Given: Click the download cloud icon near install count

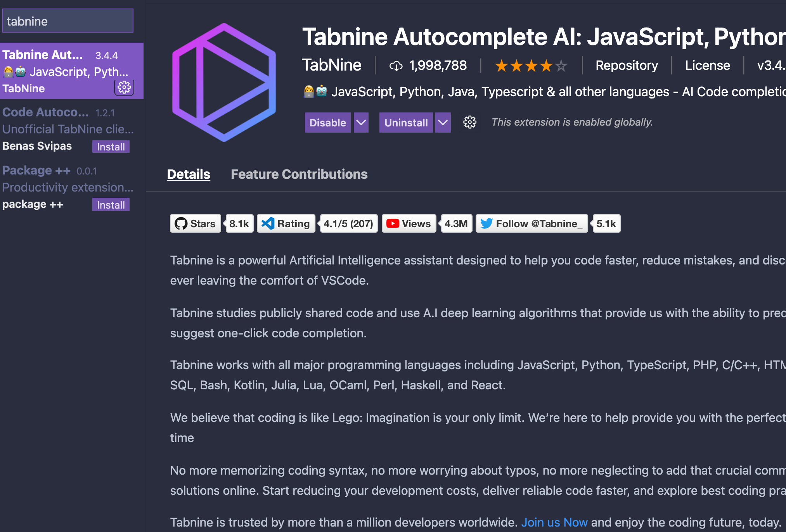Looking at the screenshot, I should 396,66.
